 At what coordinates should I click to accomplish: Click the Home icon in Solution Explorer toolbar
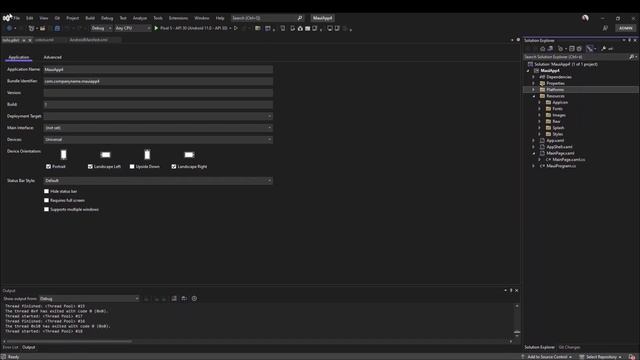click(542, 49)
